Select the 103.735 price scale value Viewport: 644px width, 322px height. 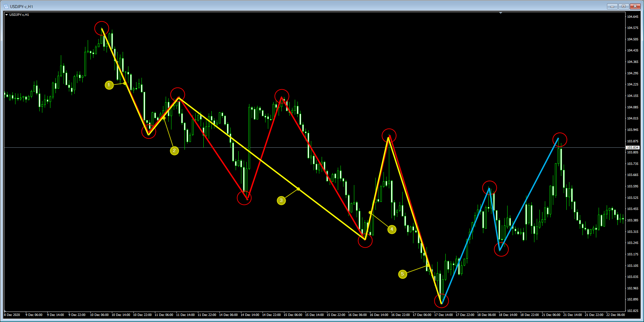633,164
